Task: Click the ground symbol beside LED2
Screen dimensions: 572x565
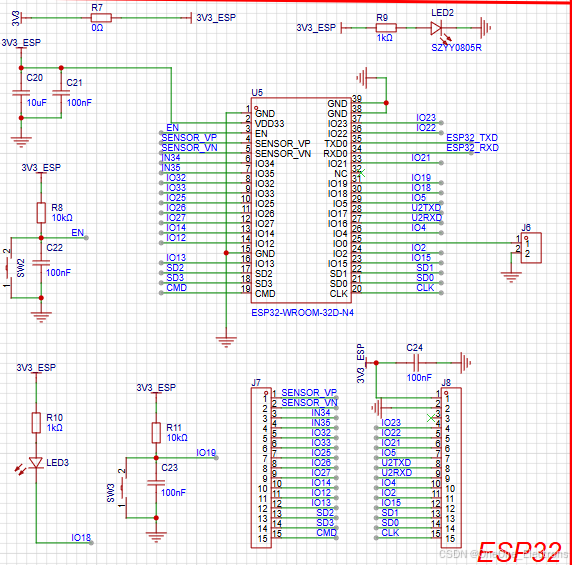Action: [x=486, y=28]
